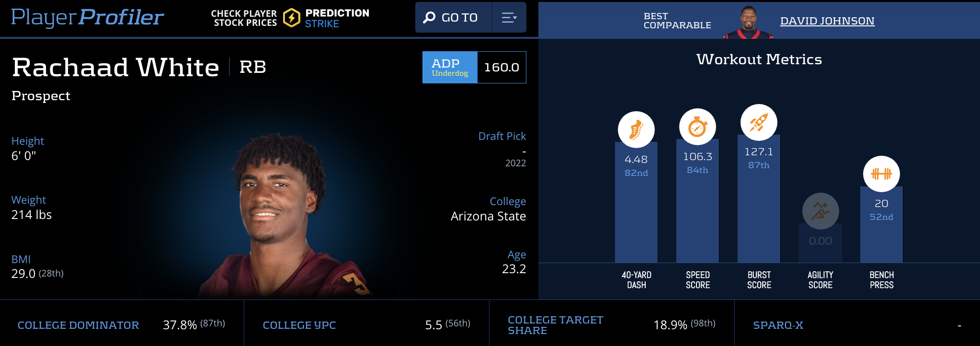Click the Check Player Stock Prices banner

[244, 18]
